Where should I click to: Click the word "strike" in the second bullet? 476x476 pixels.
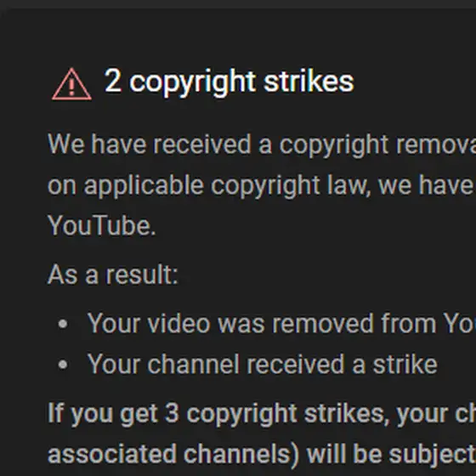pyautogui.click(x=405, y=364)
